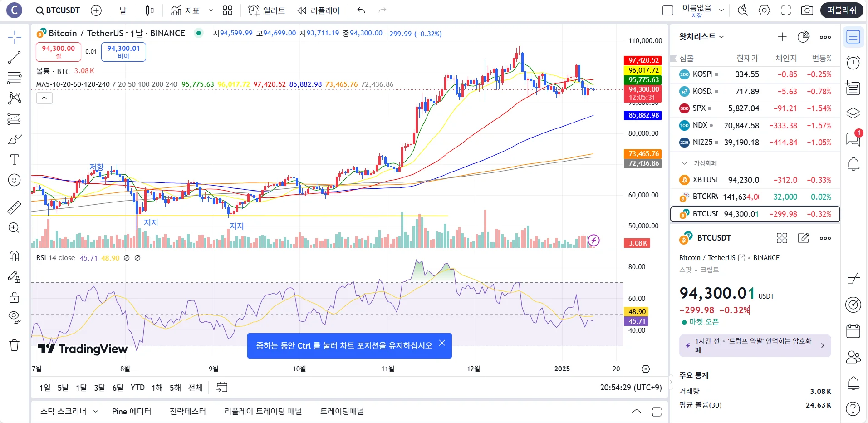Take a chart snapshot with camera icon
This screenshot has width=868, height=423.
point(807,10)
